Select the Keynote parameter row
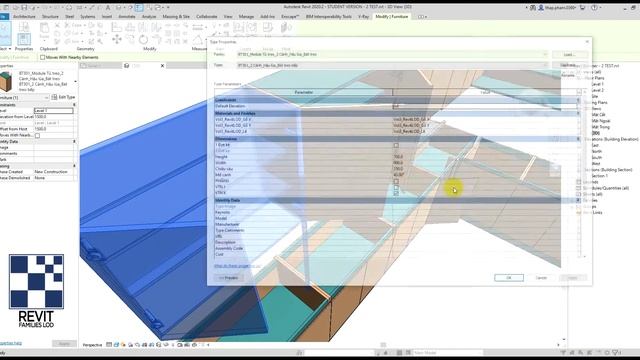Image resolution: width=640 pixels, height=360 pixels. pyautogui.click(x=396, y=212)
